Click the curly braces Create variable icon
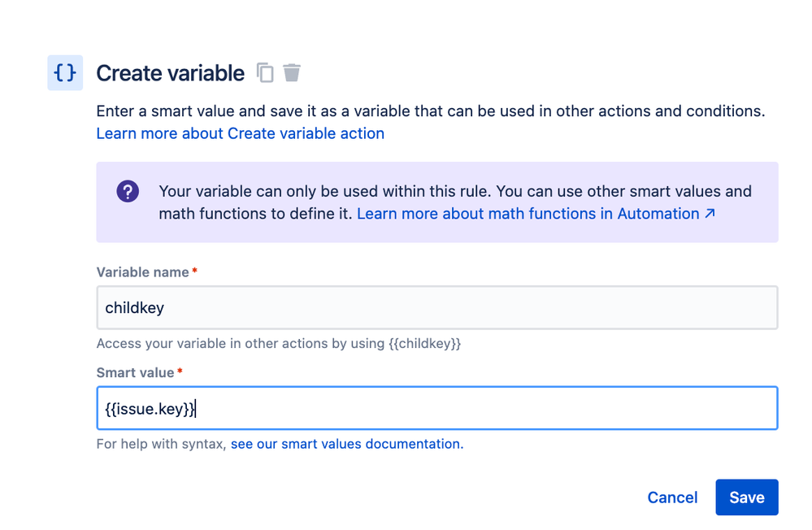Viewport: 812px width, 530px height. [x=65, y=73]
